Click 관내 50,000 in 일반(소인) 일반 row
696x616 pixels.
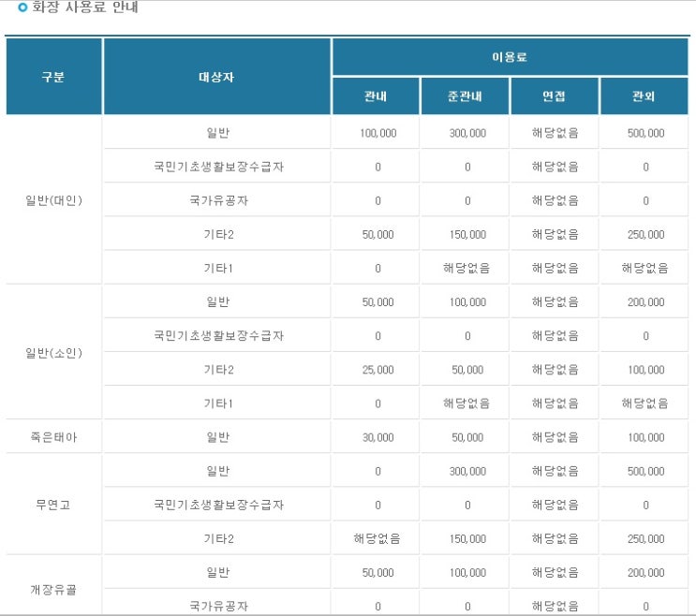point(378,302)
